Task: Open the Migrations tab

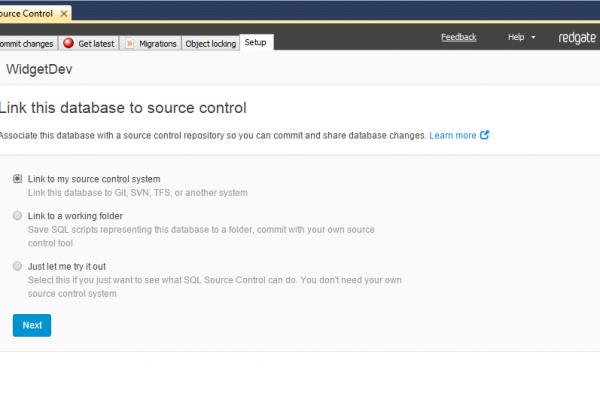Action: click(x=152, y=44)
